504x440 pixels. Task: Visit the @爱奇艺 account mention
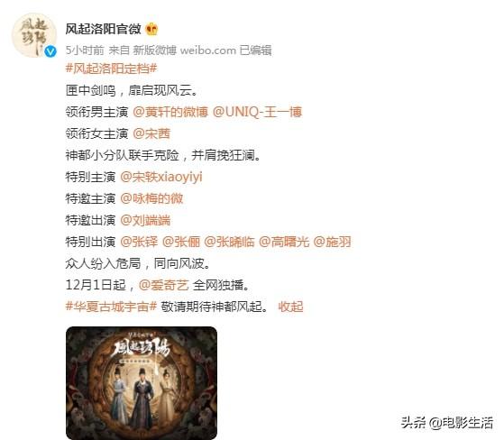(x=163, y=285)
